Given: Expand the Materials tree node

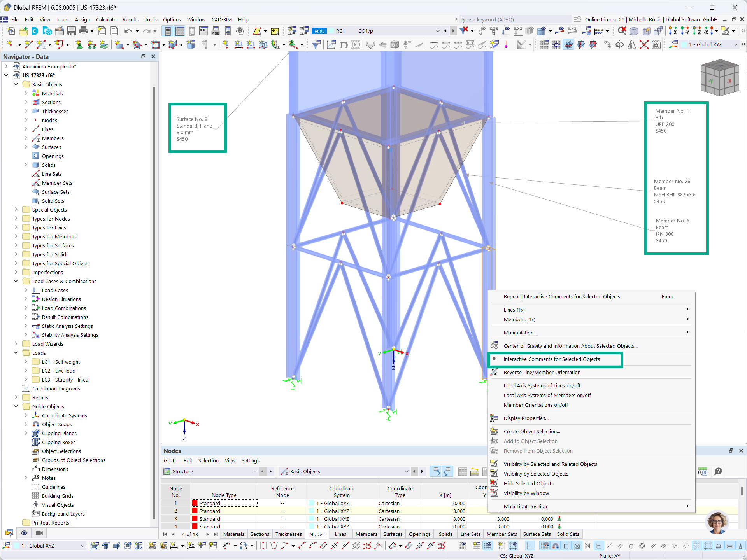Looking at the screenshot, I should tap(26, 93).
